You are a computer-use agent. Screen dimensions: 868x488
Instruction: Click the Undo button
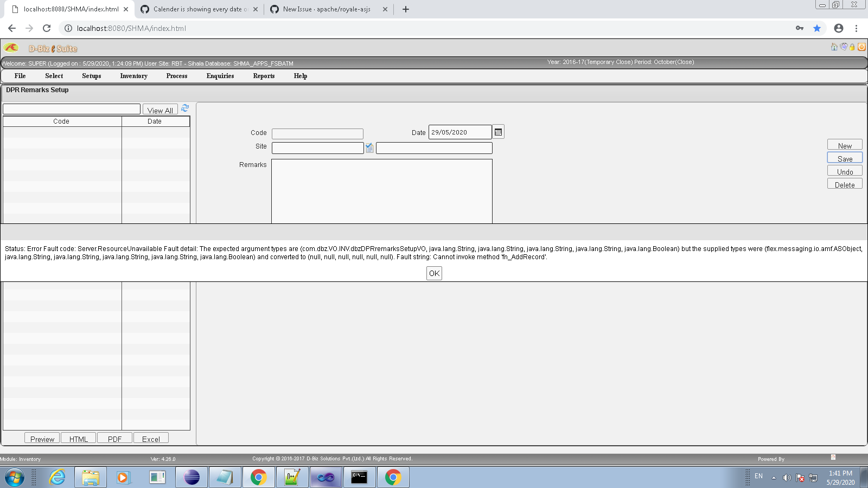pyautogui.click(x=845, y=171)
